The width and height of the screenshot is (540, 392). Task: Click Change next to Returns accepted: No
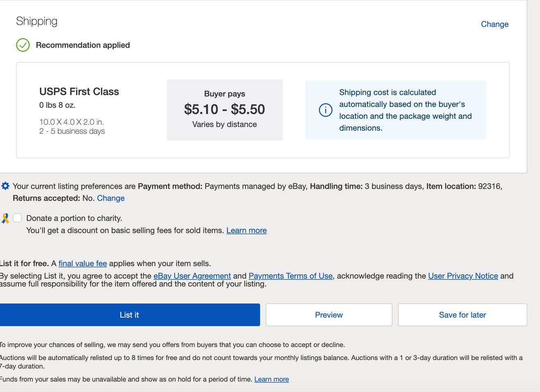(x=111, y=198)
